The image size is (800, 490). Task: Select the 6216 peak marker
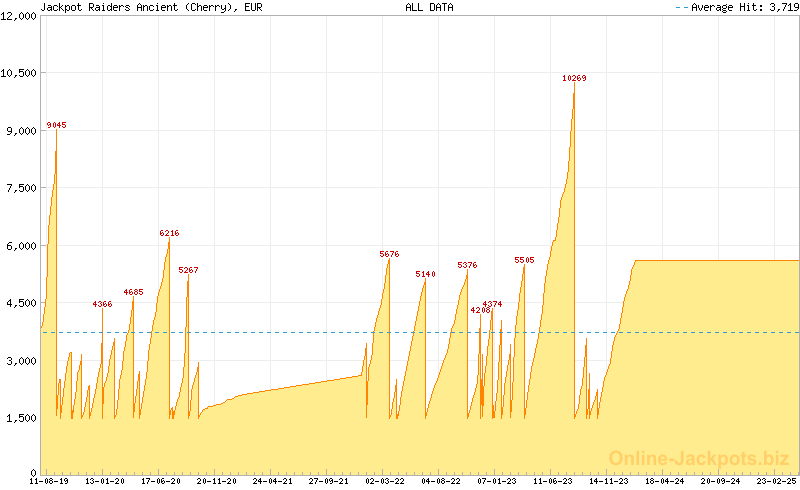tap(169, 233)
